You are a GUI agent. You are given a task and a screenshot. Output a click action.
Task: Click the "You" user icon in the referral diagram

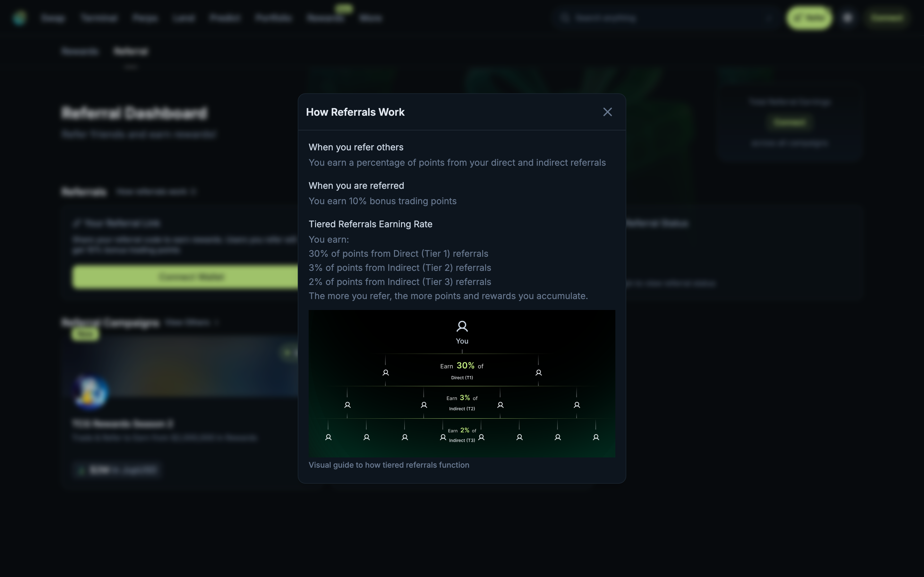coord(462,326)
